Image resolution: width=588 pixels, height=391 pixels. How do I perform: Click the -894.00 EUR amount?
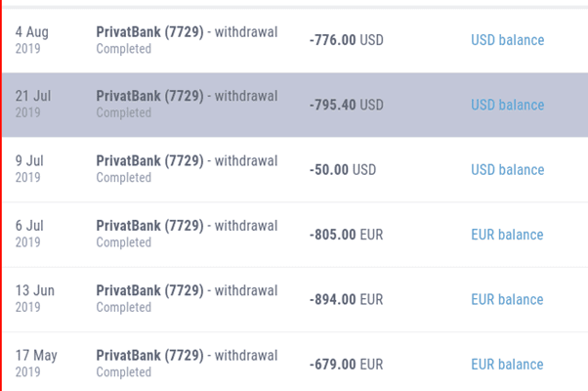346,299
